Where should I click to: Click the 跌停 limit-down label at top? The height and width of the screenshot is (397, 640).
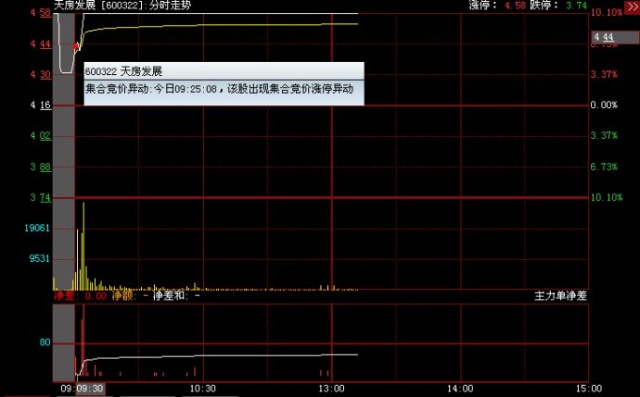pyautogui.click(x=544, y=5)
